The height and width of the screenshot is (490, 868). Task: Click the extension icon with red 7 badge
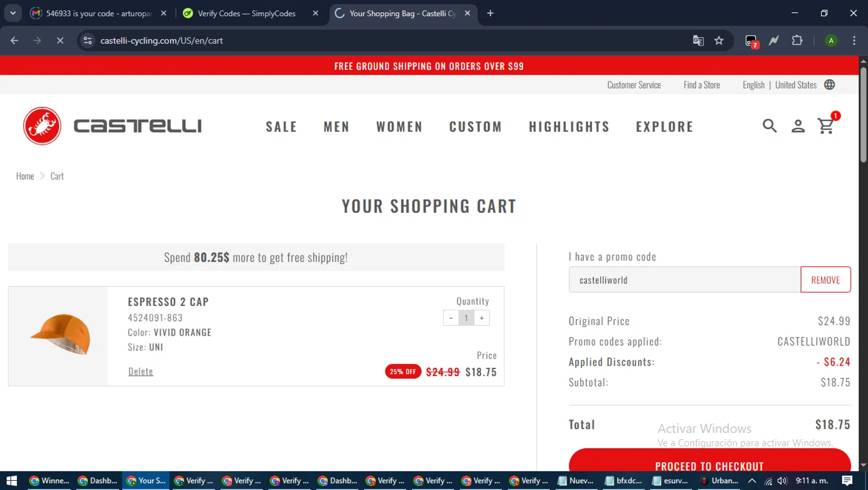click(x=751, y=41)
